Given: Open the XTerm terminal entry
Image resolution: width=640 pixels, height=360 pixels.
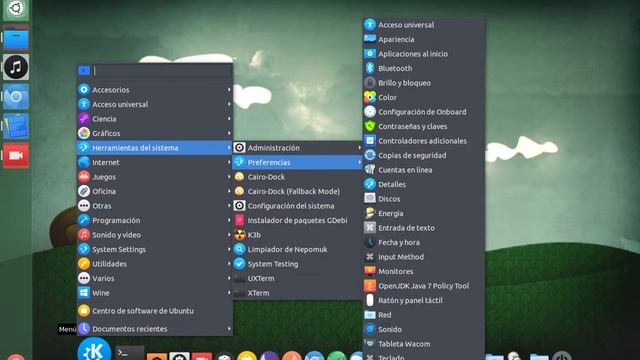Looking at the screenshot, I should [x=298, y=293].
